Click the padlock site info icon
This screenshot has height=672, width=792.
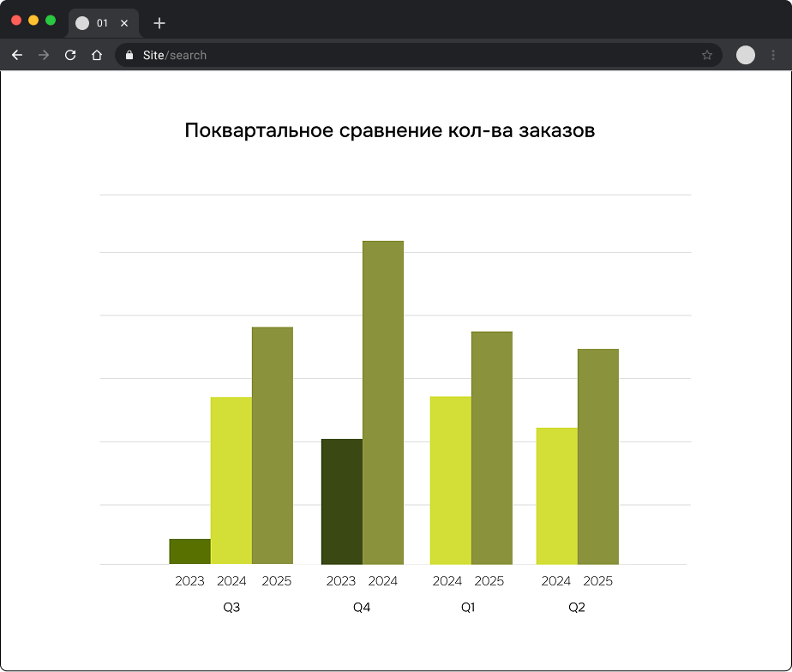[129, 55]
